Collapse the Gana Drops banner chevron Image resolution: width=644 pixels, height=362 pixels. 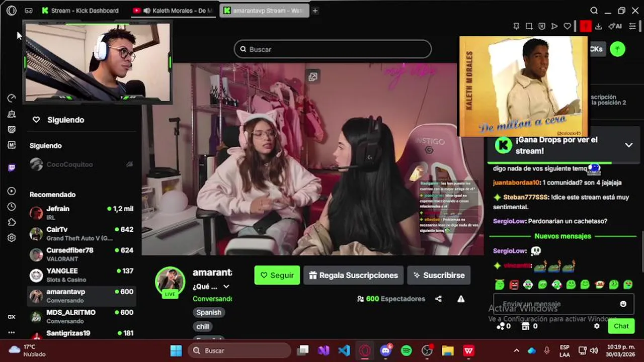coord(629,145)
